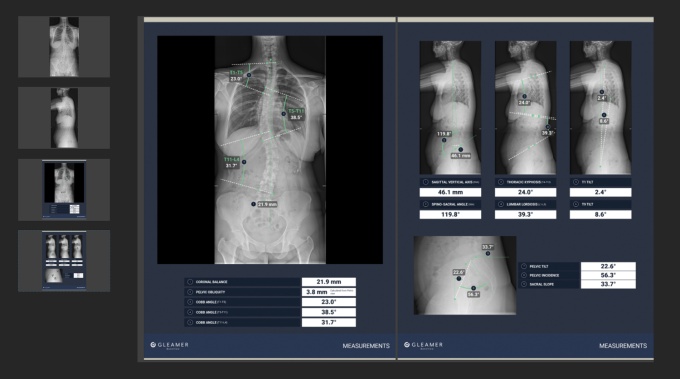The image size is (680, 379).
Task: Click the sagittal X-ray showing 39.3° lordosis
Action: [525, 108]
